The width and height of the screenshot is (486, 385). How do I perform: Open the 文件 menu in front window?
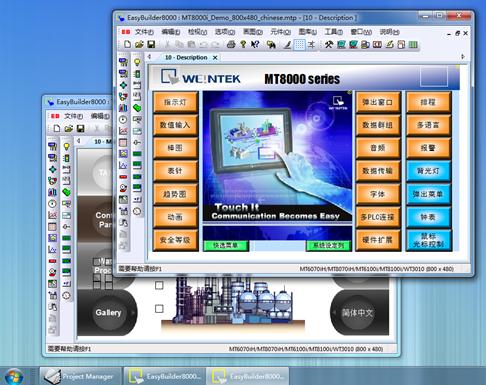coord(144,32)
